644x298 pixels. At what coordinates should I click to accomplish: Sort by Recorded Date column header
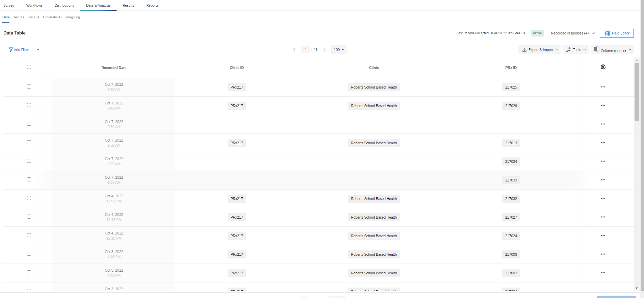pos(114,68)
